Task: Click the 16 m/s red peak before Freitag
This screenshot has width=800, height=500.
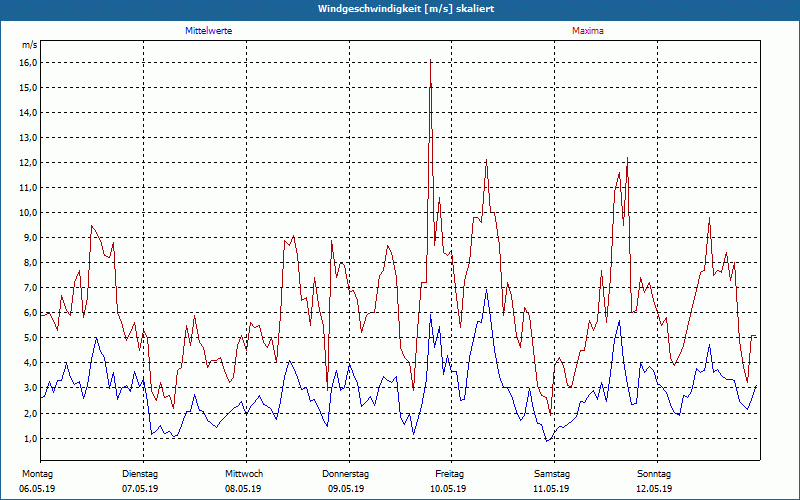Action: [431, 60]
